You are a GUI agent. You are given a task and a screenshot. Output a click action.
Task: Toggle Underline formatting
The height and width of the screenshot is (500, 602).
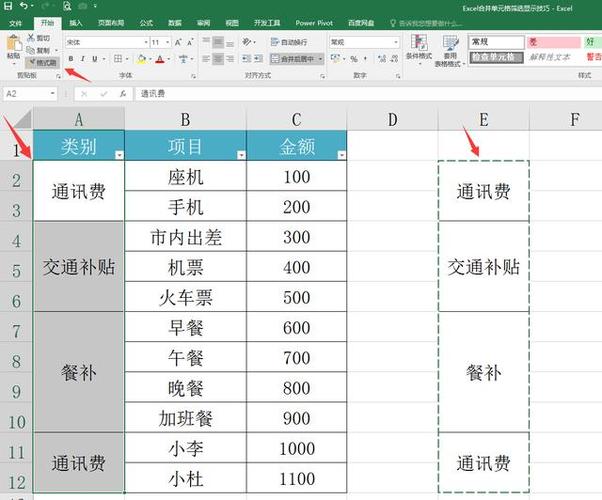[x=94, y=59]
